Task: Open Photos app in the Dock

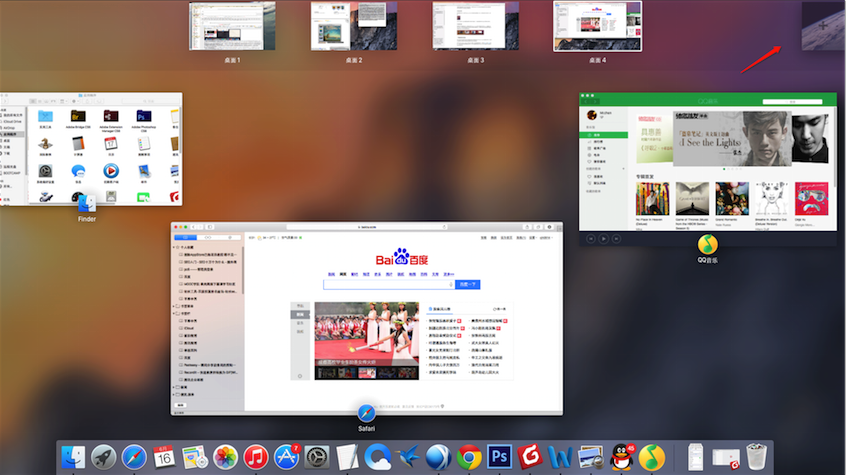Action: pyautogui.click(x=225, y=457)
